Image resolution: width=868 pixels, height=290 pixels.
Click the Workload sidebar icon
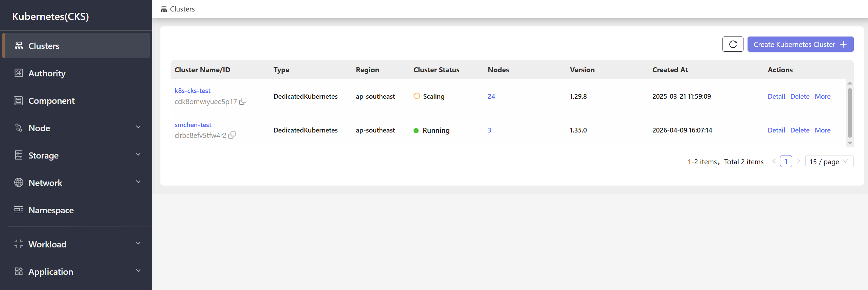pyautogui.click(x=19, y=244)
